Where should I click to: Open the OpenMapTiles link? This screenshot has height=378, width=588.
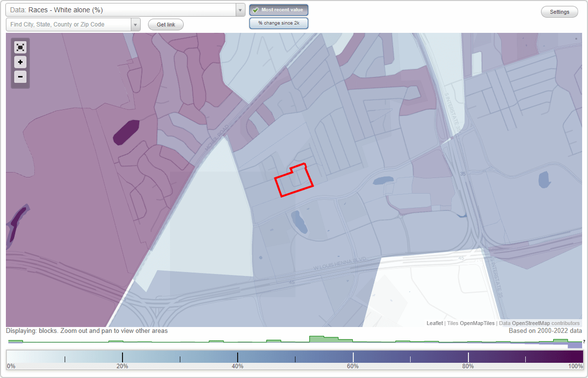477,324
